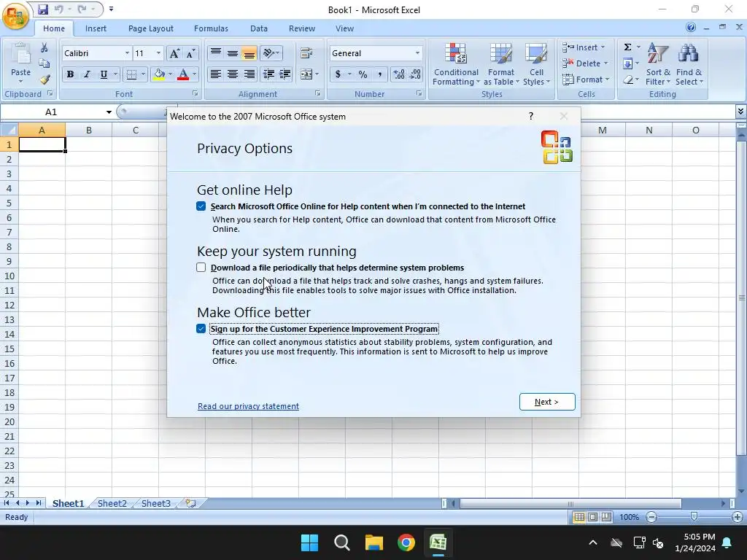Screen dimensions: 747x560
Task: Enable Download a file periodically checkbox
Action: (201, 268)
